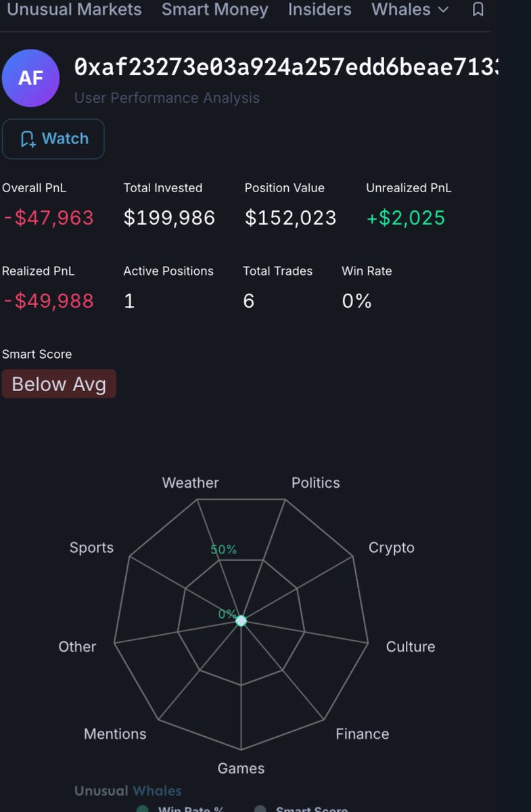Click the Overall PnL value
Image resolution: width=531 pixels, height=812 pixels.
click(49, 218)
